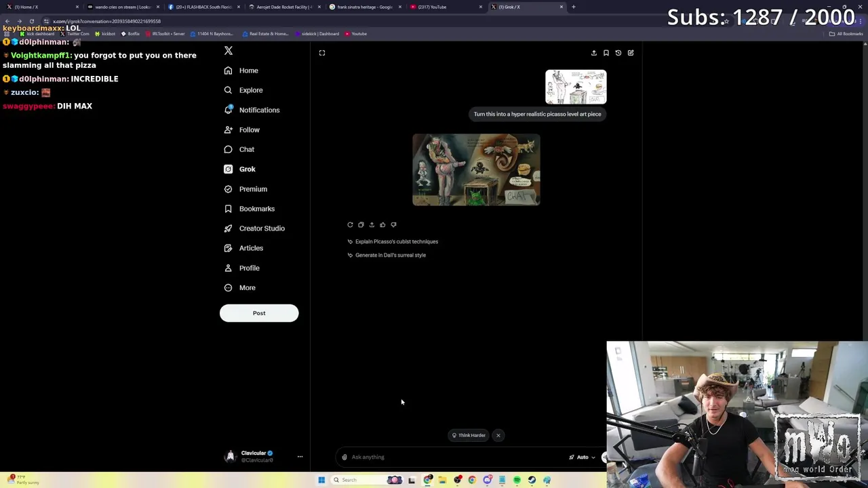This screenshot has width=868, height=488.
Task: Click the address bar URL
Action: click(x=106, y=21)
